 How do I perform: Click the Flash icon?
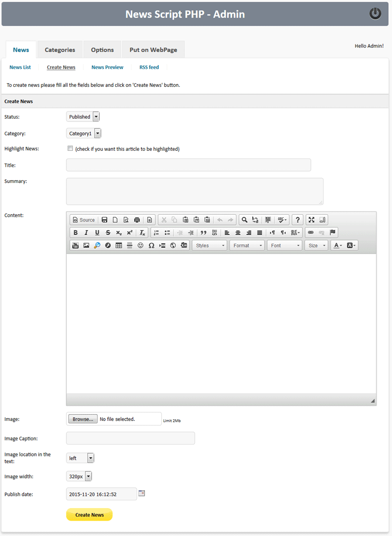click(108, 245)
